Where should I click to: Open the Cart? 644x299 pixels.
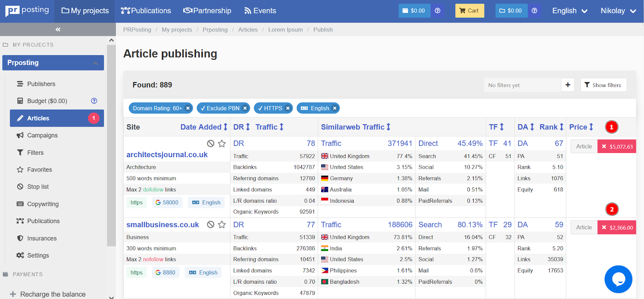pos(469,11)
